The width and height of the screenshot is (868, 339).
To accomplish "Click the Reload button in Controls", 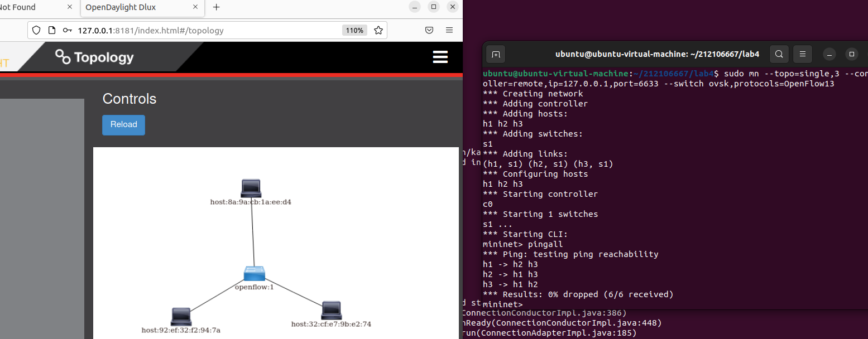I will [123, 125].
